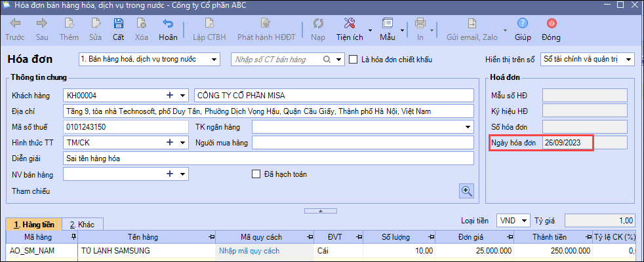Open the Tiện ích tools icon
This screenshot has height=262, width=644.
coord(350,24)
